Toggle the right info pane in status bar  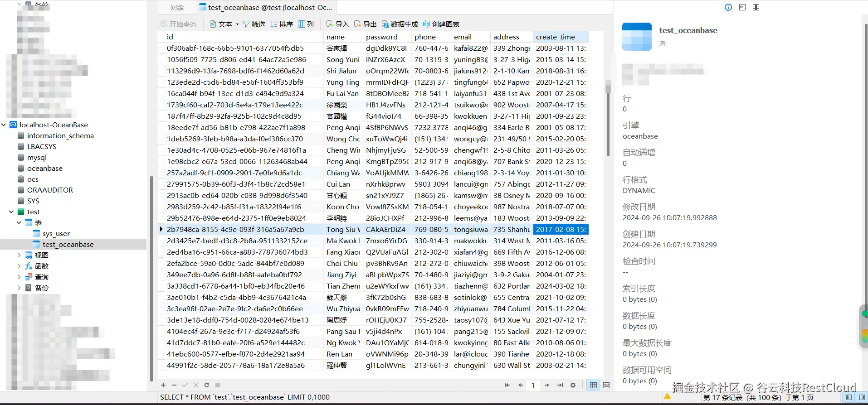(x=862, y=397)
